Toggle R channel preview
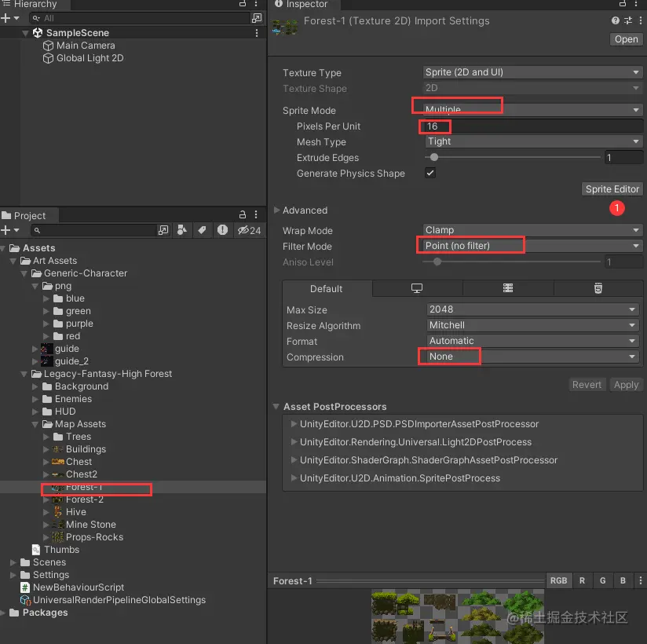 582,580
